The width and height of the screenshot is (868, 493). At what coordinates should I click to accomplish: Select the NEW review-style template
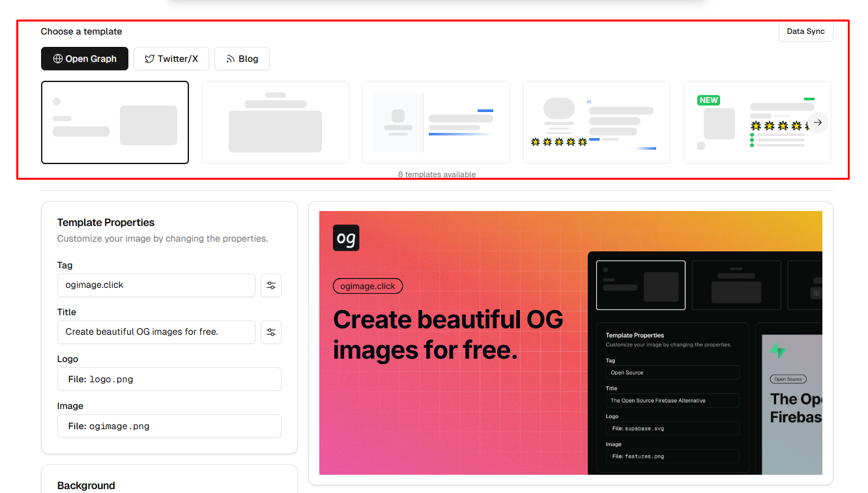click(757, 122)
